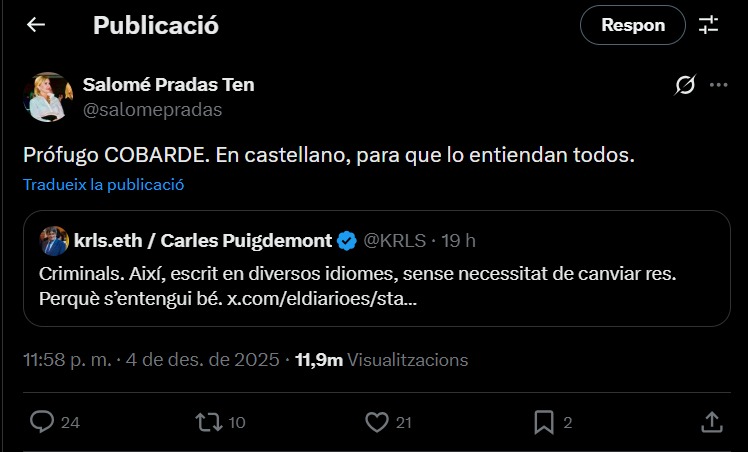Viewport: 748px width, 452px height.
Task: Open the 11,9m Visualitzacions count
Action: pos(381,360)
